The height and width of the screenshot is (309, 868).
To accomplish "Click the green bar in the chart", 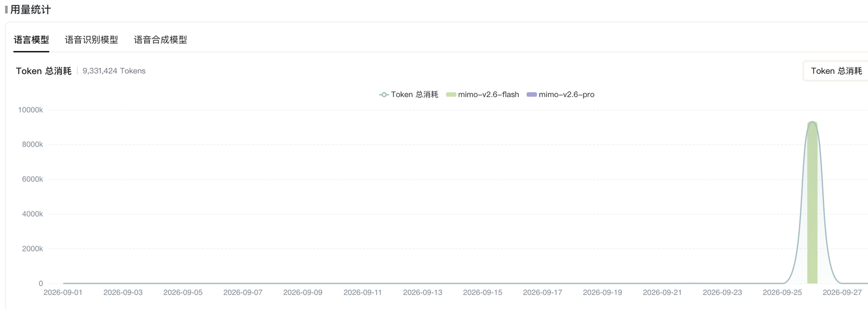I will pos(812,203).
